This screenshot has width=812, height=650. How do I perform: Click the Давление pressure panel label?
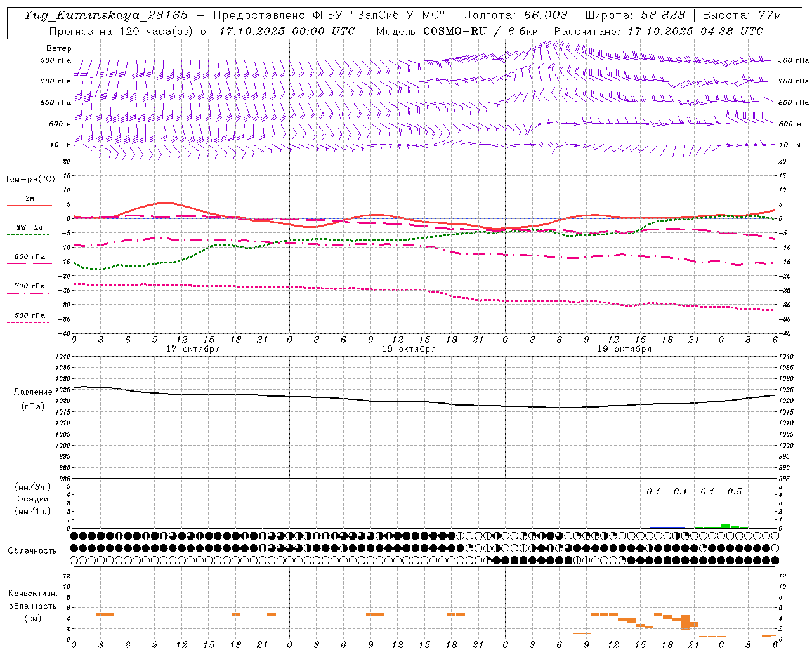click(32, 392)
